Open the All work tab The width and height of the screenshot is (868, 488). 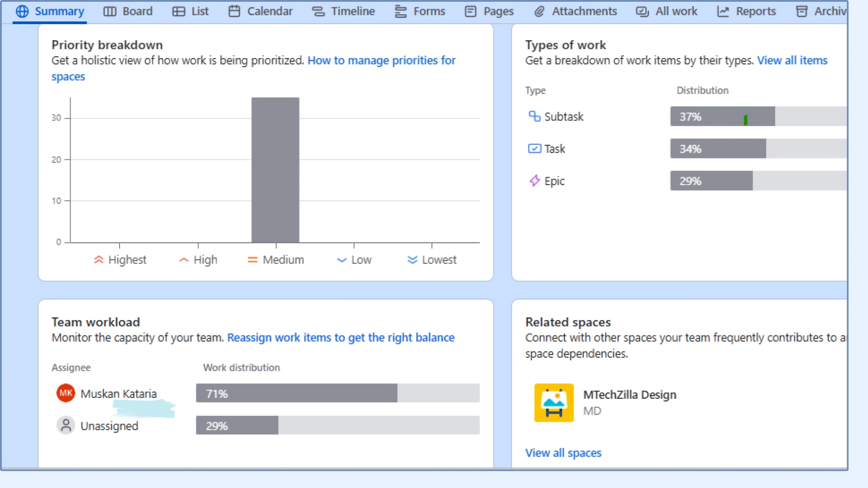(x=666, y=11)
